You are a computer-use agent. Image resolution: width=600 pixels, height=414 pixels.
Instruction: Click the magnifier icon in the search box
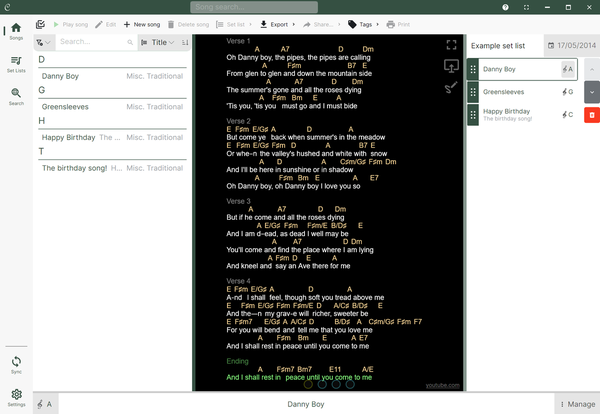point(130,42)
